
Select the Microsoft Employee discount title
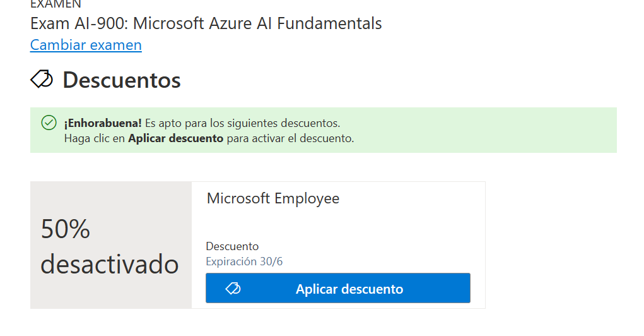click(x=273, y=198)
